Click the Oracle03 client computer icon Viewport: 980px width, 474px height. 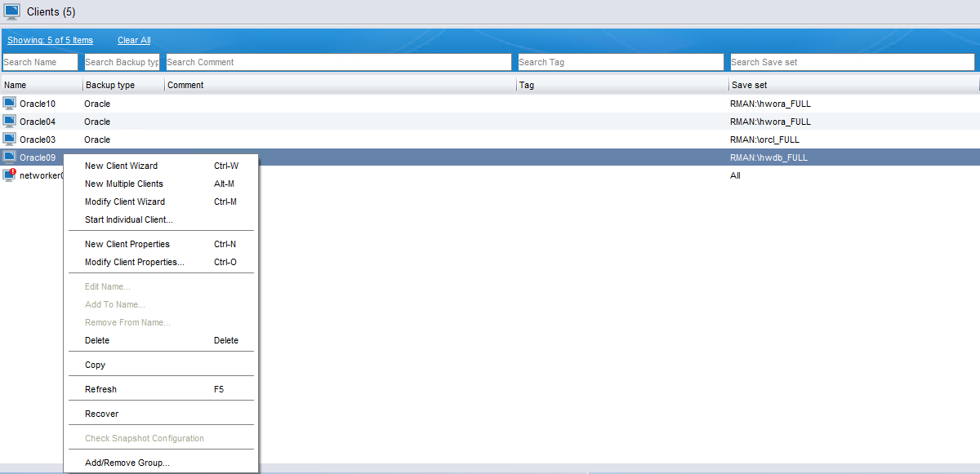[10, 140]
